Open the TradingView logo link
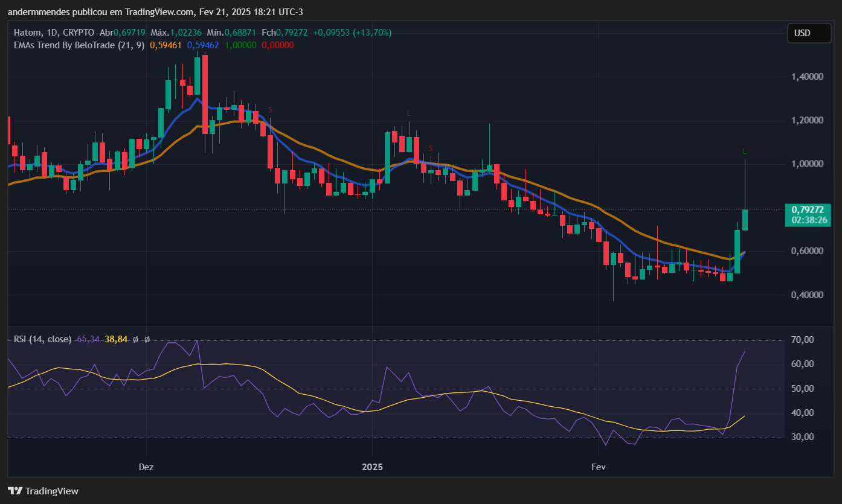 [43, 491]
